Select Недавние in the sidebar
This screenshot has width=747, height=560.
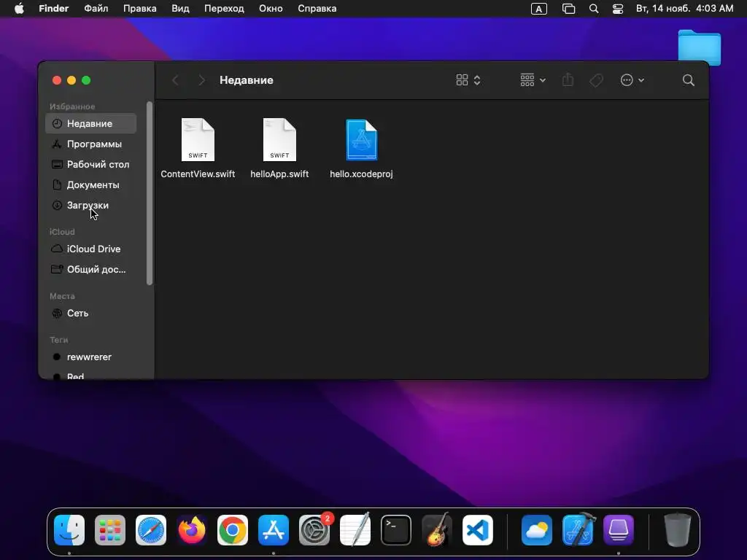[91, 123]
